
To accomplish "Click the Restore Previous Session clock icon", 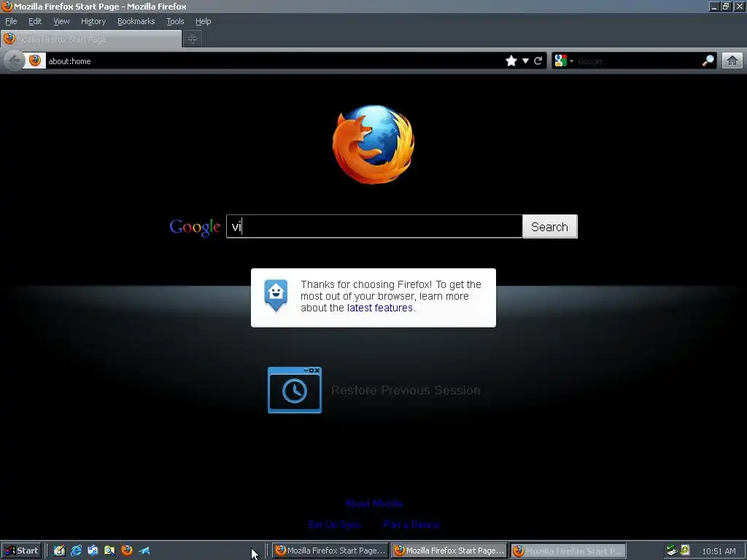I will click(x=295, y=390).
